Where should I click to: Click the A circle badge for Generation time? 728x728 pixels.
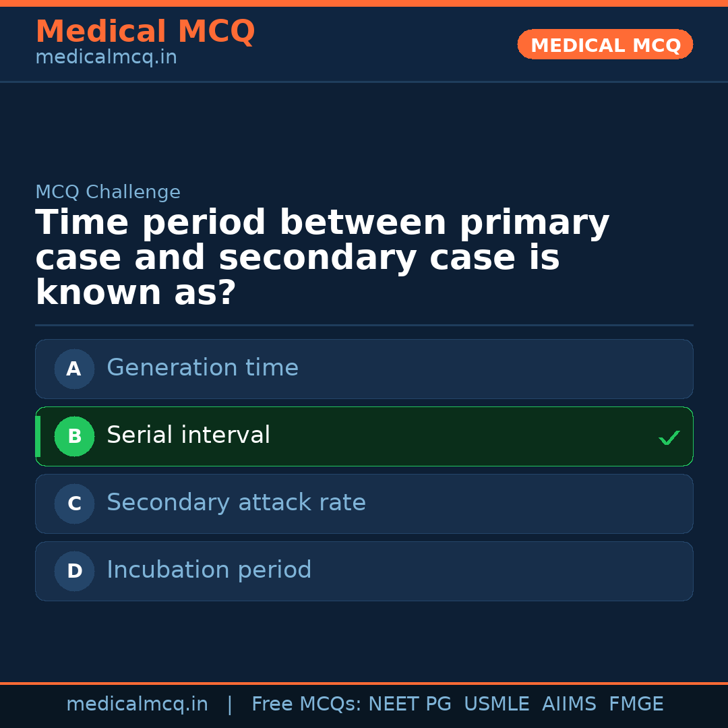74,369
